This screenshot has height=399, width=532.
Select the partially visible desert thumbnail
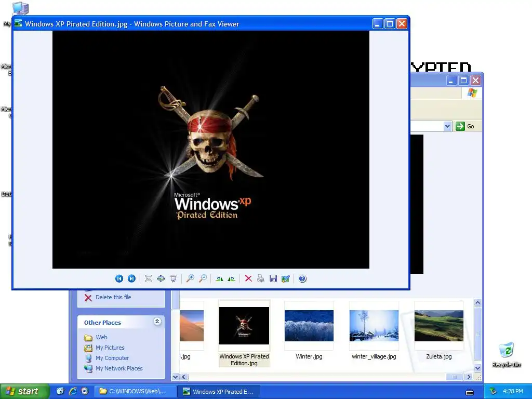tap(192, 326)
